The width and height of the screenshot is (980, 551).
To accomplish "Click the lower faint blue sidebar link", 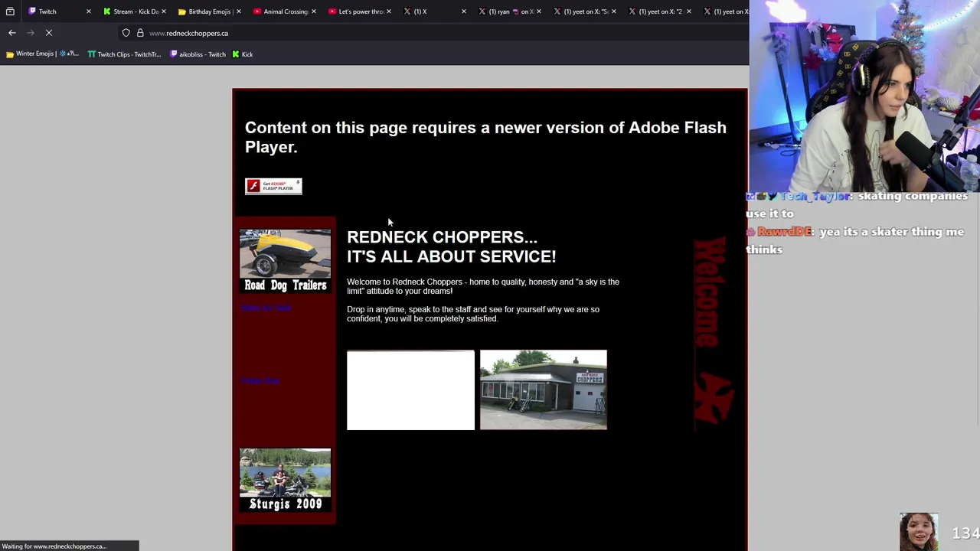I will 260,380.
